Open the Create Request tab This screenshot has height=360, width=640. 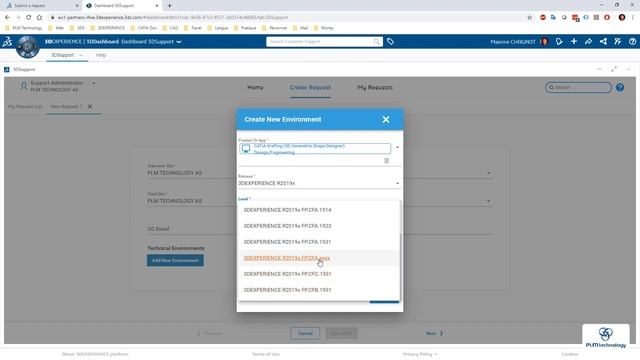click(x=310, y=87)
